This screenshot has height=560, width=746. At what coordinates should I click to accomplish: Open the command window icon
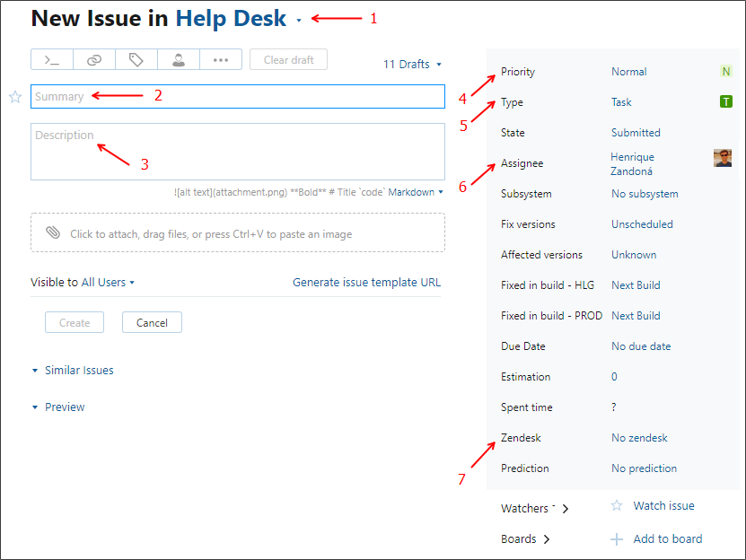[x=52, y=60]
